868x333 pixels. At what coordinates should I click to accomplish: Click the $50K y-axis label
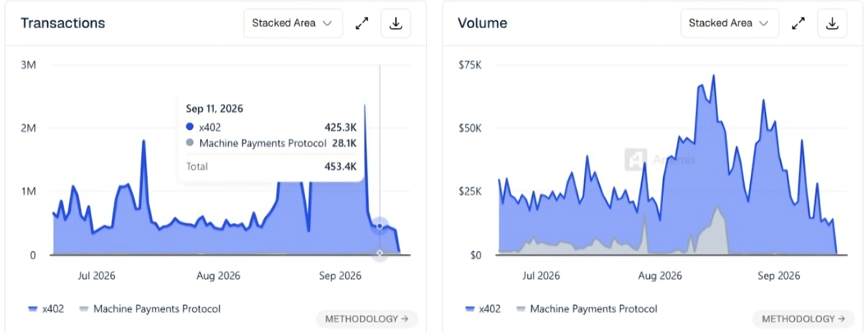coord(469,128)
